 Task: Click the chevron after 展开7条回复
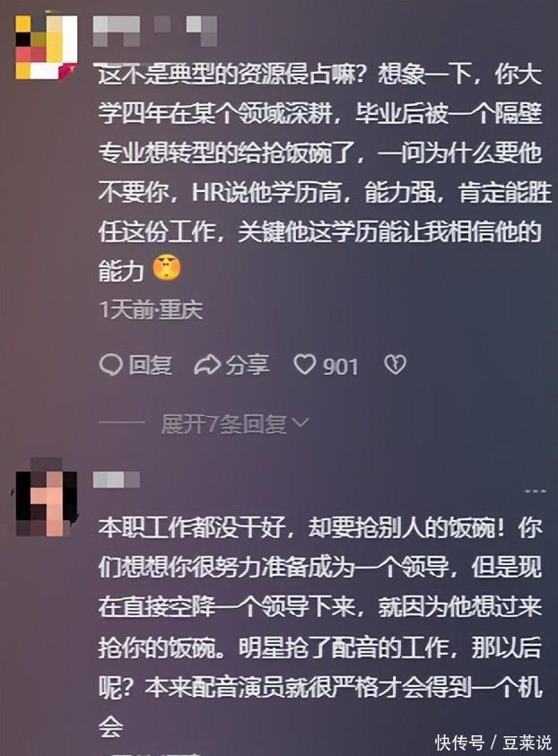[x=301, y=423]
